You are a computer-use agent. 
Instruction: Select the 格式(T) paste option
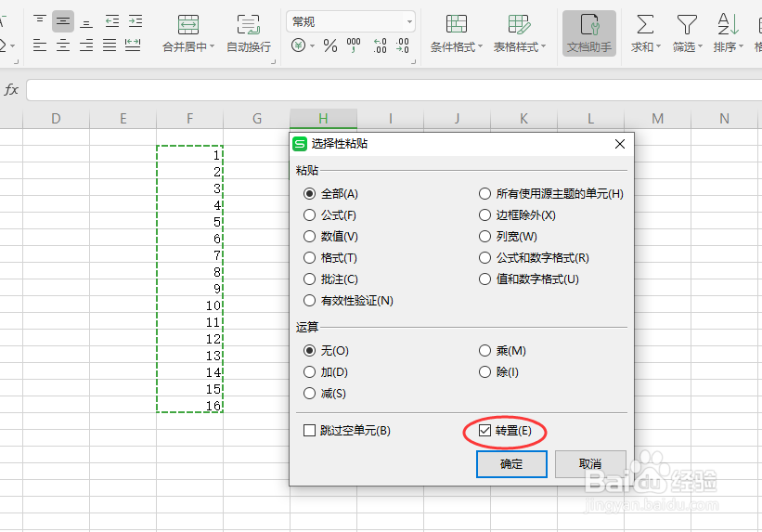click(310, 258)
